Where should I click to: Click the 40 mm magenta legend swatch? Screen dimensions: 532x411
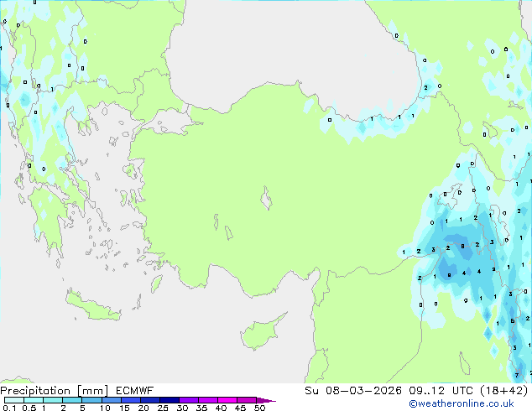click(x=227, y=400)
